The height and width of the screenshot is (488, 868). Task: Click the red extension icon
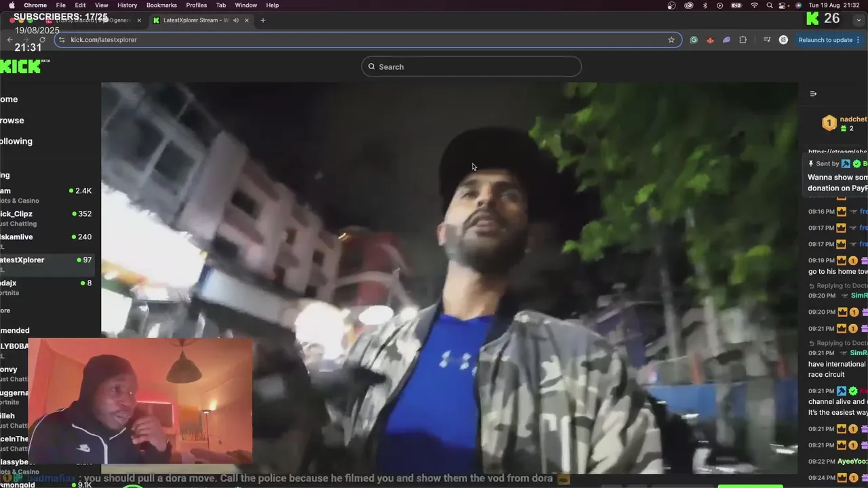tap(710, 40)
